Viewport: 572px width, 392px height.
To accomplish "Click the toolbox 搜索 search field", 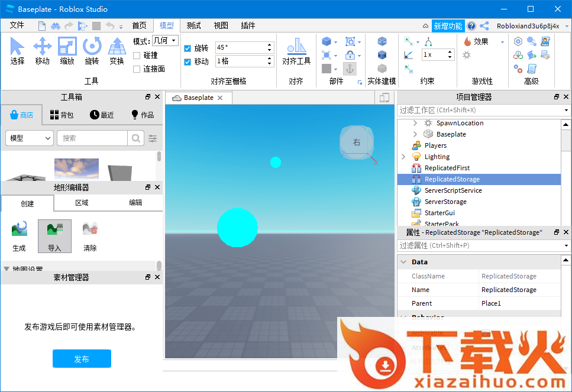I will [x=92, y=138].
